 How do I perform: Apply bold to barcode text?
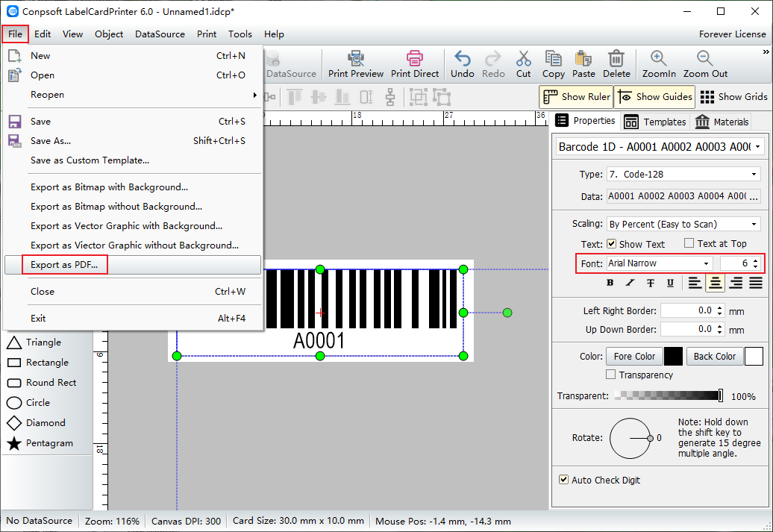[610, 283]
